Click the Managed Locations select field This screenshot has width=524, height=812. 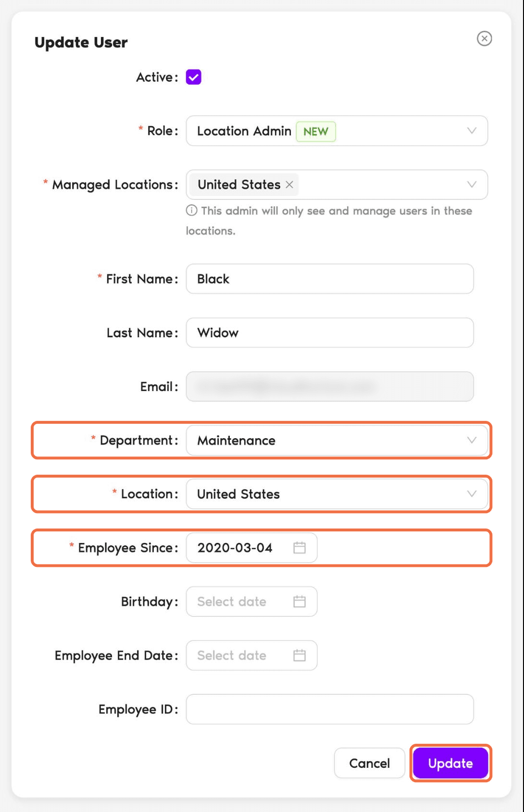coord(337,185)
